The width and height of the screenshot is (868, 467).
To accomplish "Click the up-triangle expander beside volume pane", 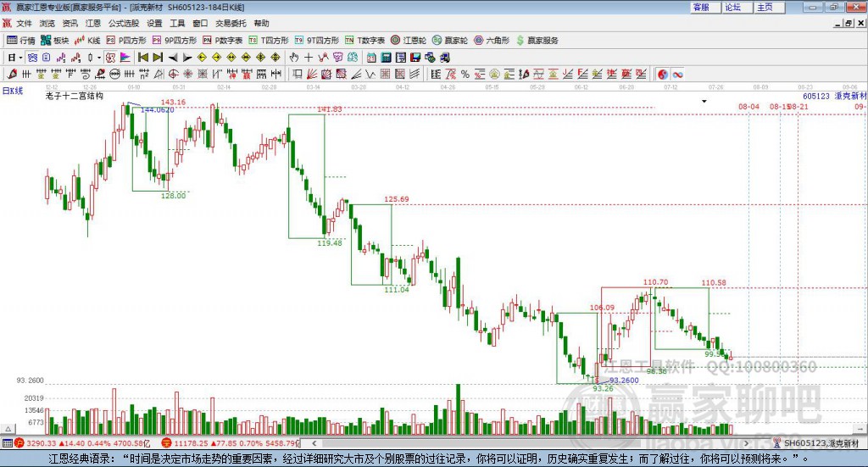I will pos(8,429).
